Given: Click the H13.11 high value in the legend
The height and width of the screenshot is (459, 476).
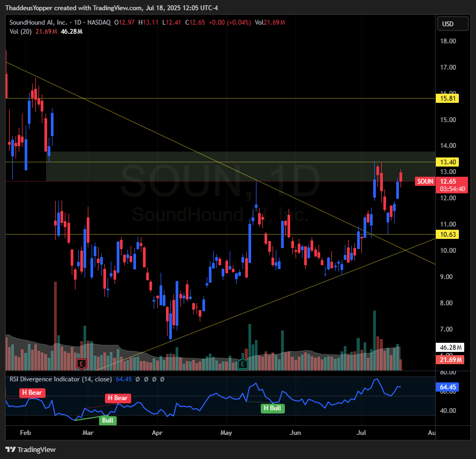Looking at the screenshot, I should coord(148,22).
